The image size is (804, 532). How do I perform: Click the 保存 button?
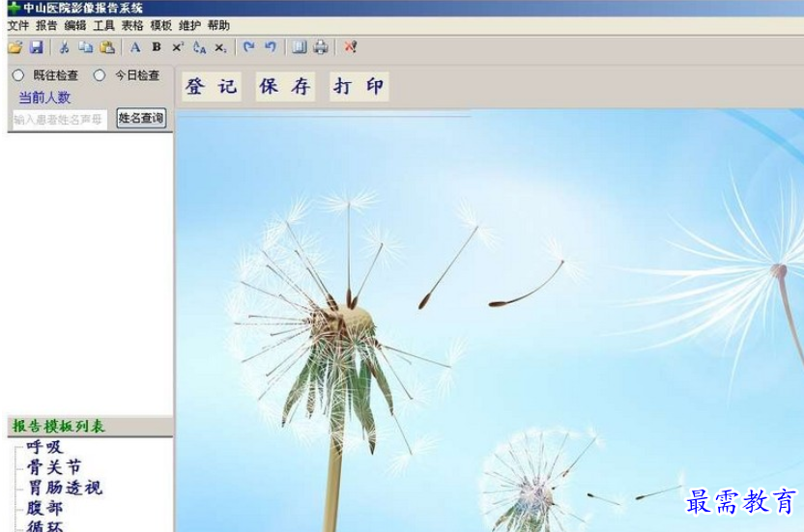tap(285, 86)
